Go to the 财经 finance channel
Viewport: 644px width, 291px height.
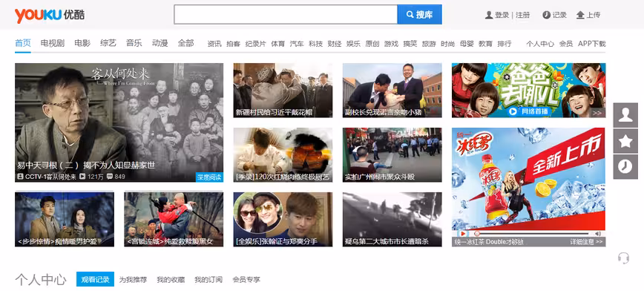335,44
